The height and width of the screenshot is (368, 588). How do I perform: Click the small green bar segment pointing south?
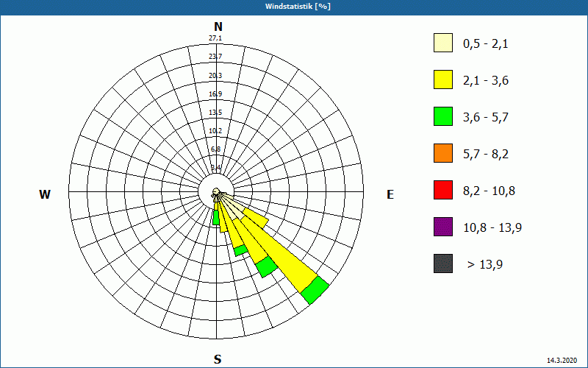215,218
